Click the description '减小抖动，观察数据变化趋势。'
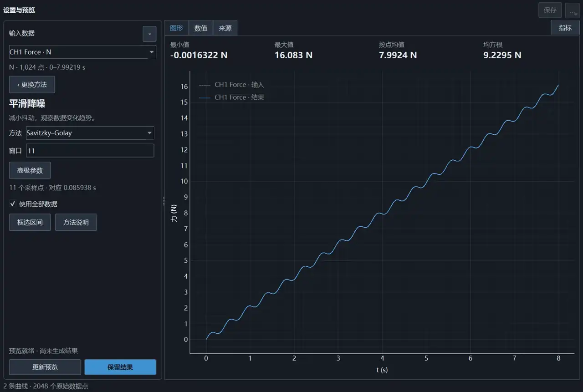This screenshot has height=392, width=583. [x=52, y=118]
